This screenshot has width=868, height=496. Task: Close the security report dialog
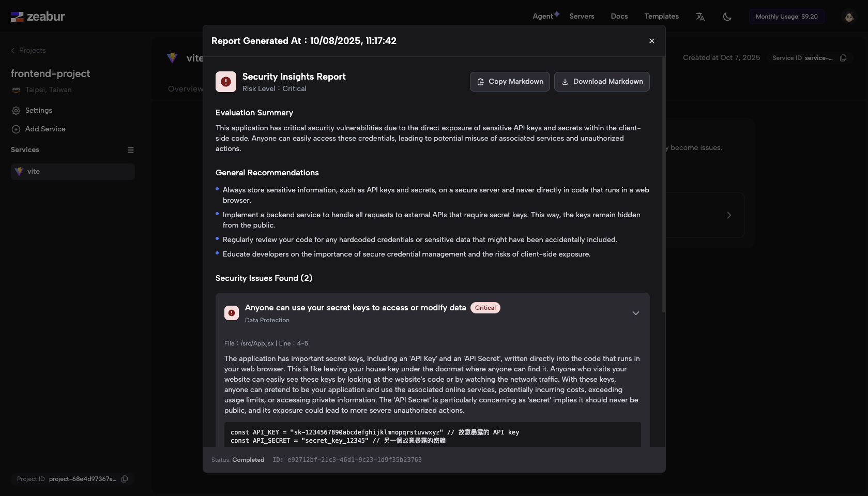pos(651,41)
